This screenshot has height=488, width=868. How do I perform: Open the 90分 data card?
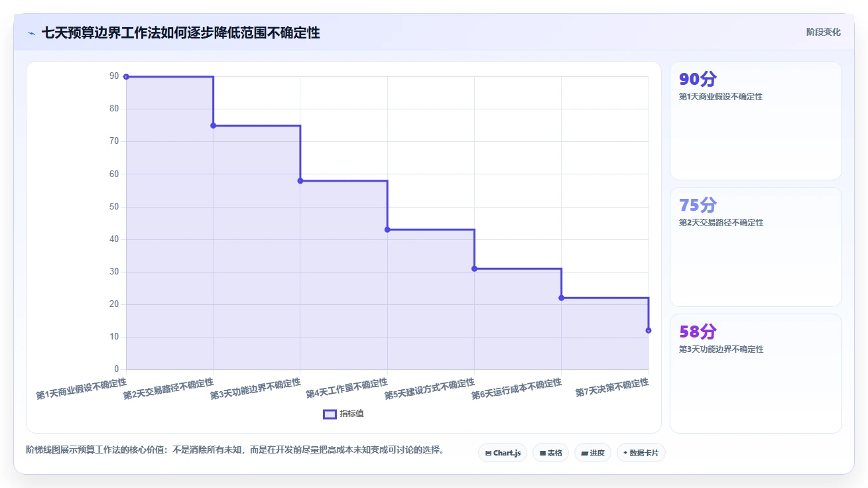[x=756, y=121]
